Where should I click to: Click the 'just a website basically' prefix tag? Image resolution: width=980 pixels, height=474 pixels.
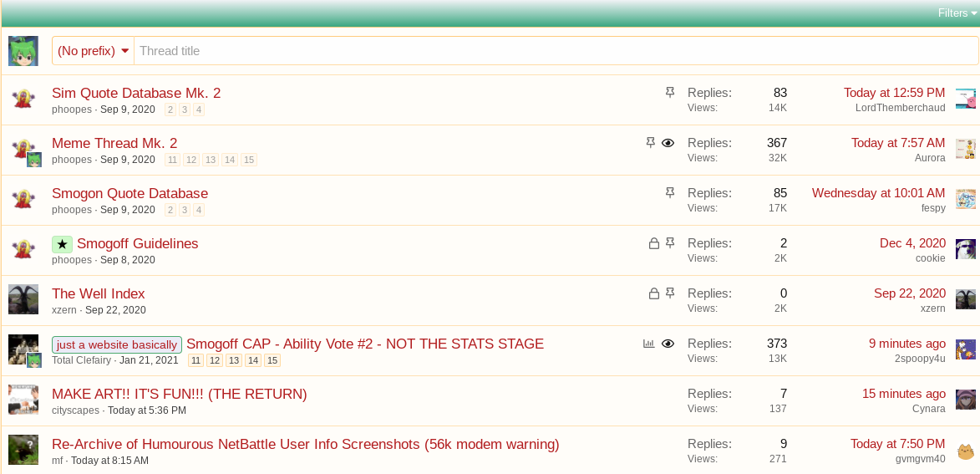pyautogui.click(x=117, y=344)
